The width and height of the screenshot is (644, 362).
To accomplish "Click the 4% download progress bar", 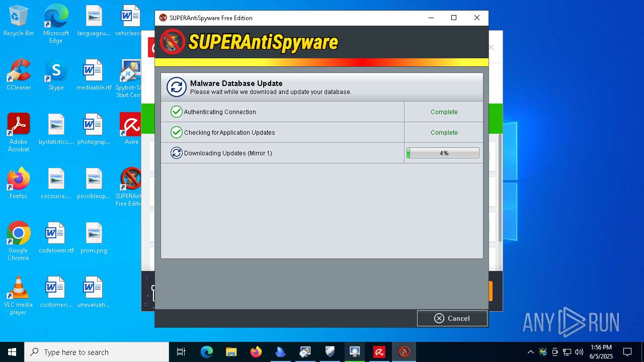I will pos(443,153).
